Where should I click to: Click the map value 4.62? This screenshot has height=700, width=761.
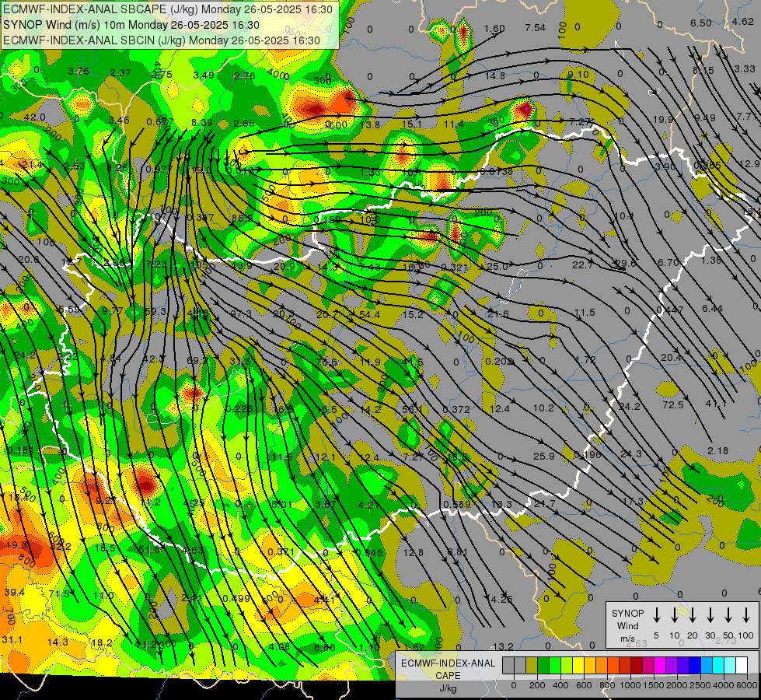[742, 21]
